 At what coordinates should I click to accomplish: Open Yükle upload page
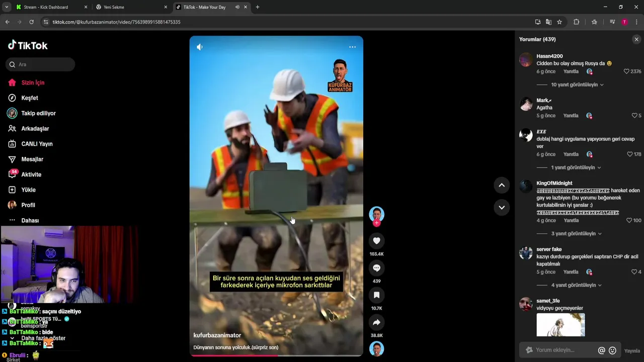tap(28, 190)
